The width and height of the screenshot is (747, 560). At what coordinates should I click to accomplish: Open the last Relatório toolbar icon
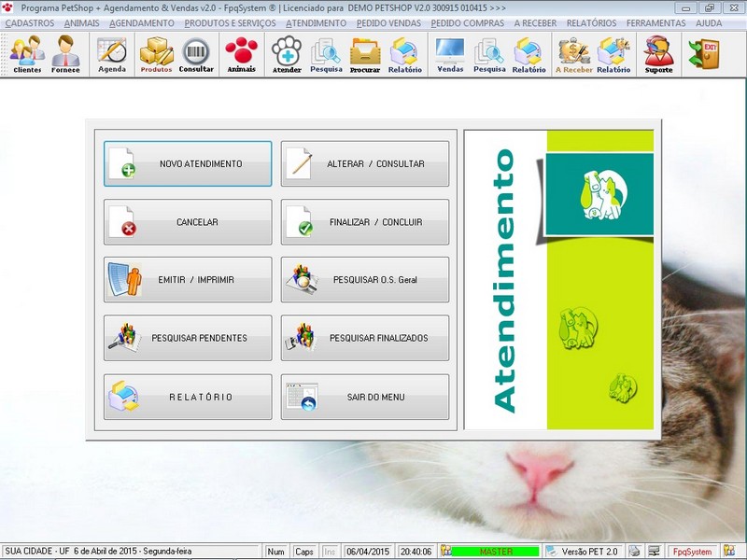(x=613, y=54)
